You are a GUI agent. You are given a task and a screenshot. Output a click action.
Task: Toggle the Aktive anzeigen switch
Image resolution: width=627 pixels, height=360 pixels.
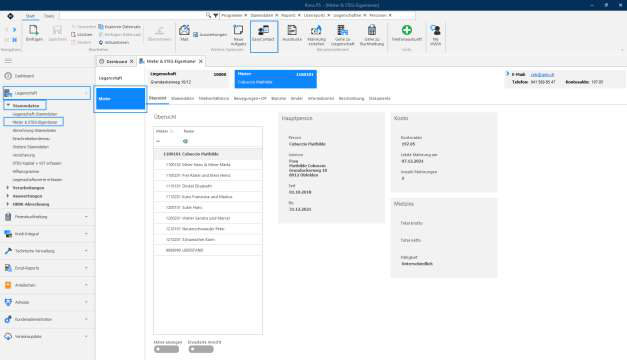tap(166, 349)
